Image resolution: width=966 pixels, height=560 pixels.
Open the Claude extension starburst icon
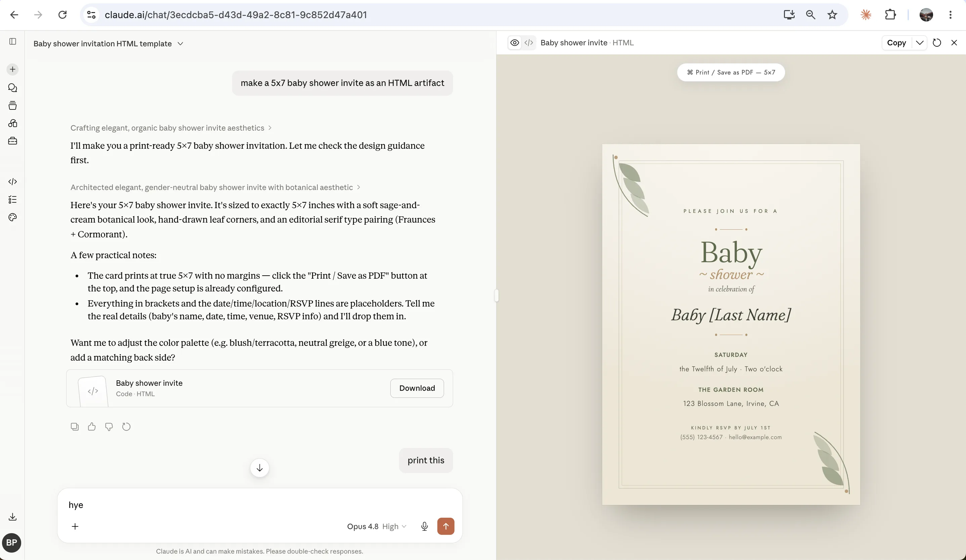pyautogui.click(x=866, y=15)
